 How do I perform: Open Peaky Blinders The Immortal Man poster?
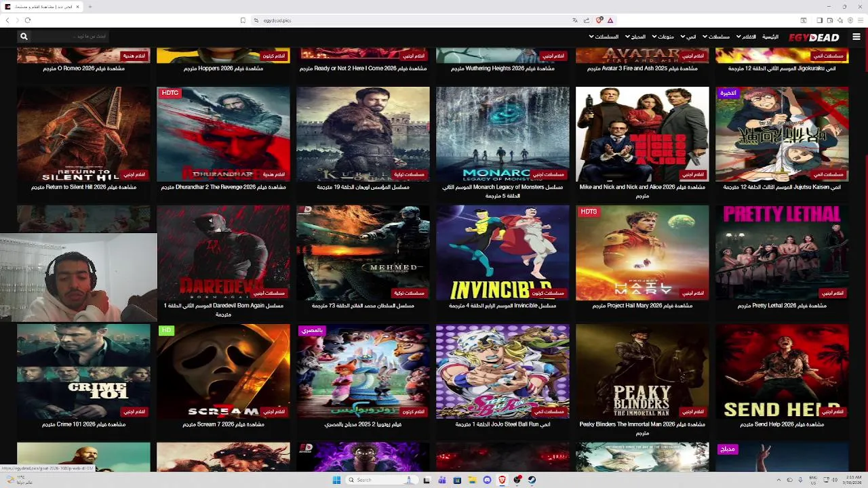[642, 371]
